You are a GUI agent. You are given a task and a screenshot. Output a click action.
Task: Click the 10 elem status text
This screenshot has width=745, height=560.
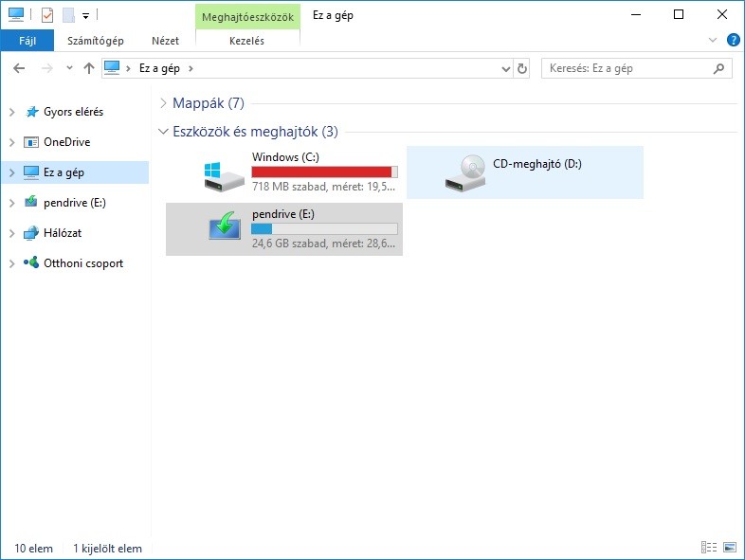33,549
